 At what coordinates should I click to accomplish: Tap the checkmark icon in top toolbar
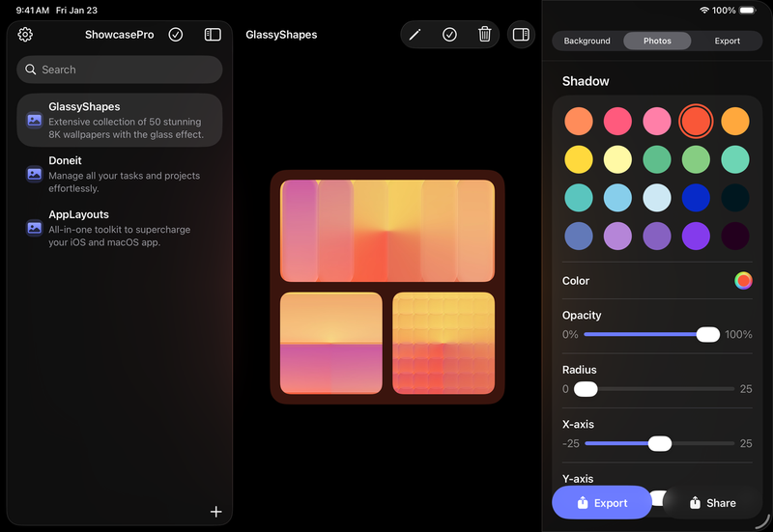coord(449,35)
